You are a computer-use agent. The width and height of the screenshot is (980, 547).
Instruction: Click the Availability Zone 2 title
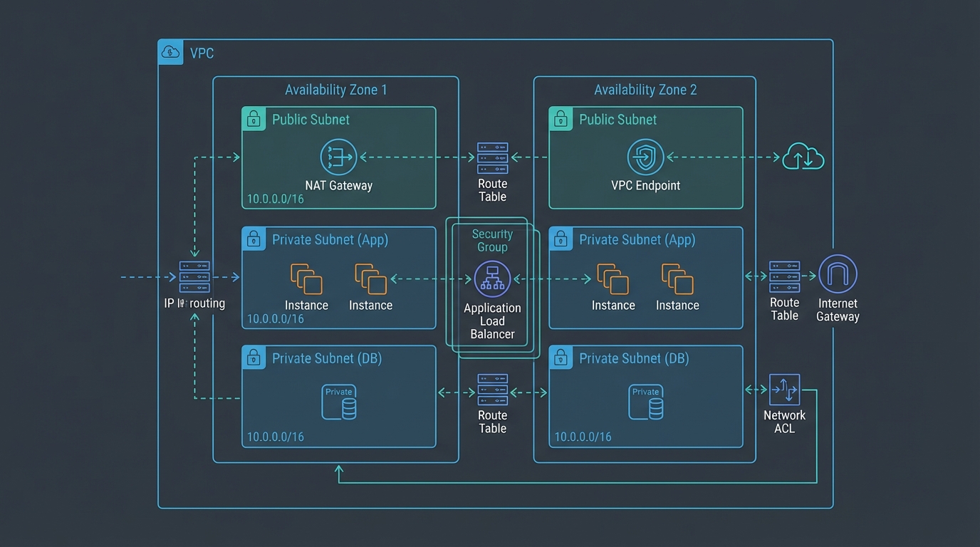[x=645, y=89]
